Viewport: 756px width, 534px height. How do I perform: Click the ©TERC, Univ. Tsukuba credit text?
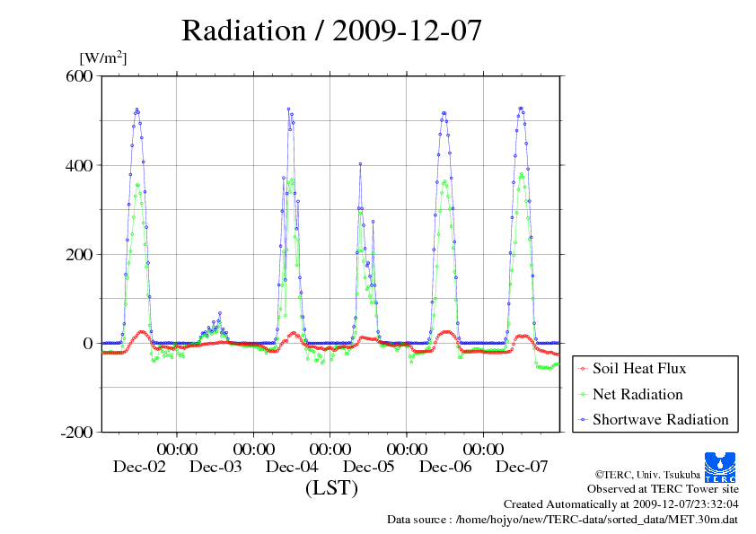[x=647, y=475]
